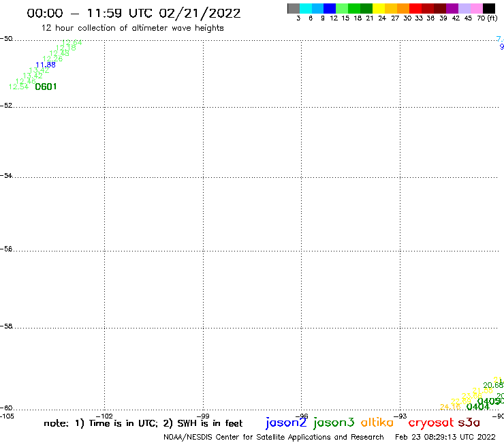Click the cyan legend swatch
This screenshot has width=504, height=443.
(306, 8)
